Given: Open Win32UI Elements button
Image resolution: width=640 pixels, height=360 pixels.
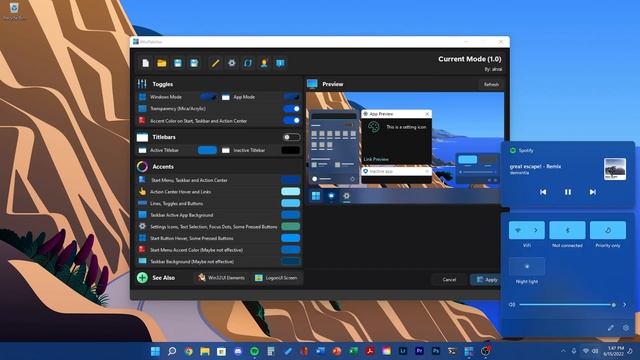Looking at the screenshot, I should 221,278.
